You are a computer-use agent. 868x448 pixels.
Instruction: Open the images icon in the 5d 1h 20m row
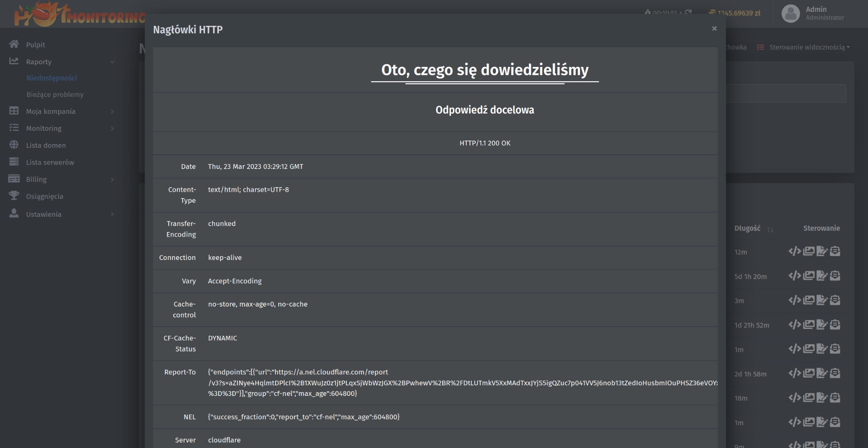point(808,276)
